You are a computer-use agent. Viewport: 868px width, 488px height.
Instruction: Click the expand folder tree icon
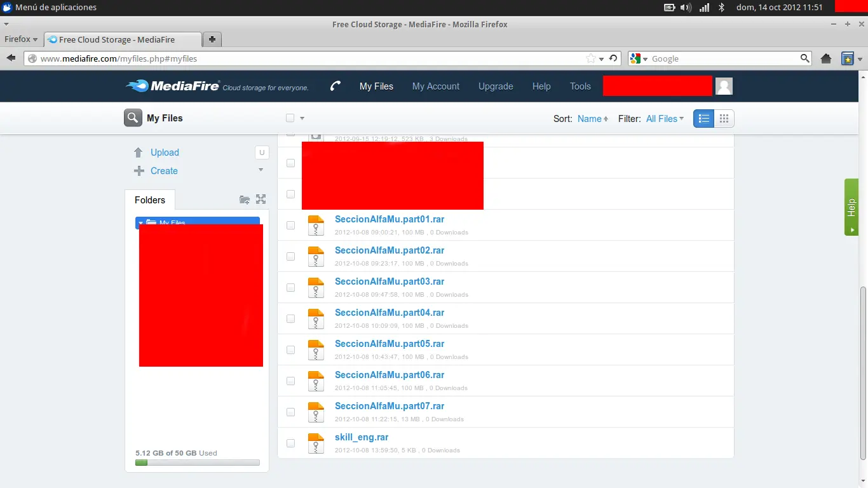pos(261,200)
